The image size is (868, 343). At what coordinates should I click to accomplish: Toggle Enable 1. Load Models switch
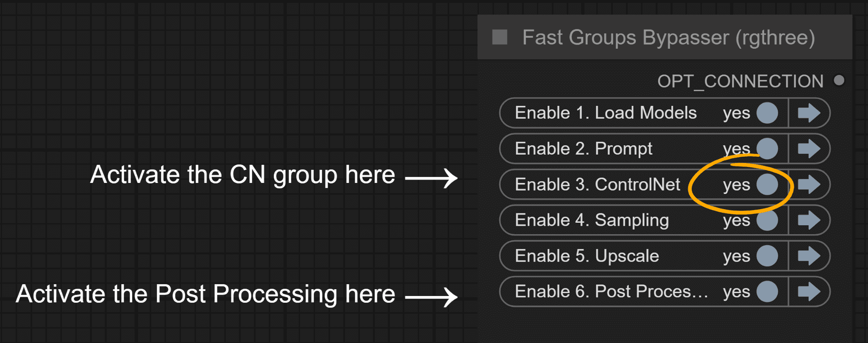click(x=767, y=113)
